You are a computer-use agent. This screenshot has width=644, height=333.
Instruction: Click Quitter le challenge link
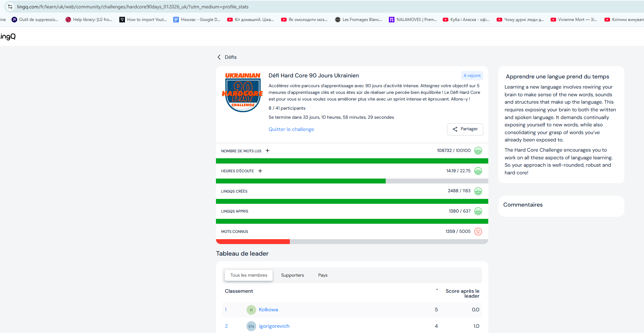point(291,129)
